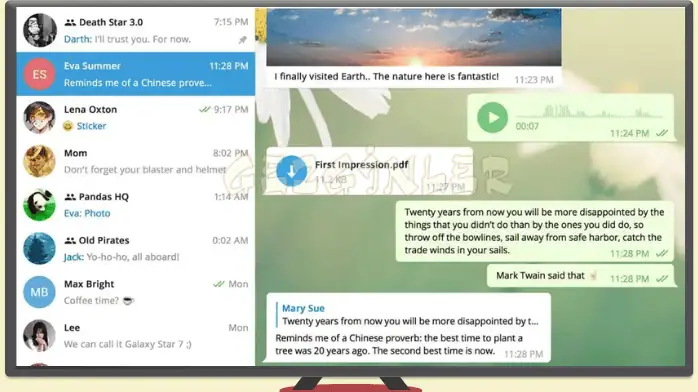Image resolution: width=698 pixels, height=392 pixels.
Task: Click the Yo-ho-ho, all aboard! preview text
Action: (133, 257)
